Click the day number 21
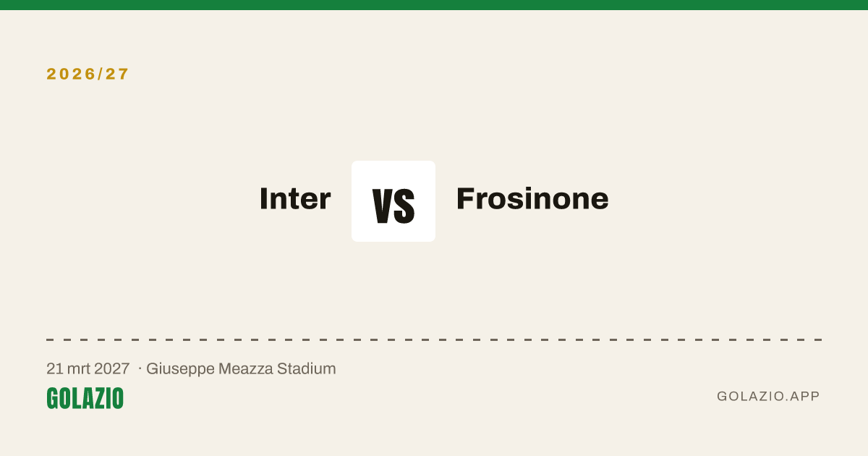The image size is (868, 456). pos(54,368)
